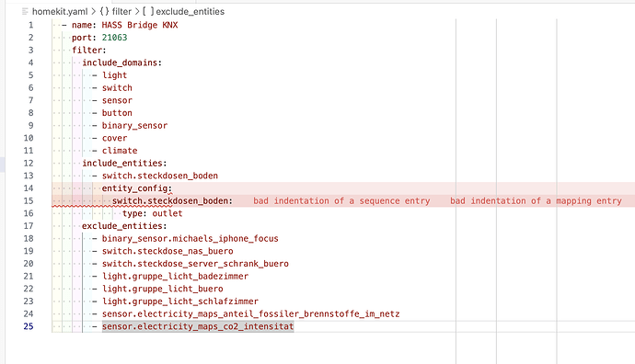Click the include_entities key
Screen dimensions: 635x364
pos(124,163)
